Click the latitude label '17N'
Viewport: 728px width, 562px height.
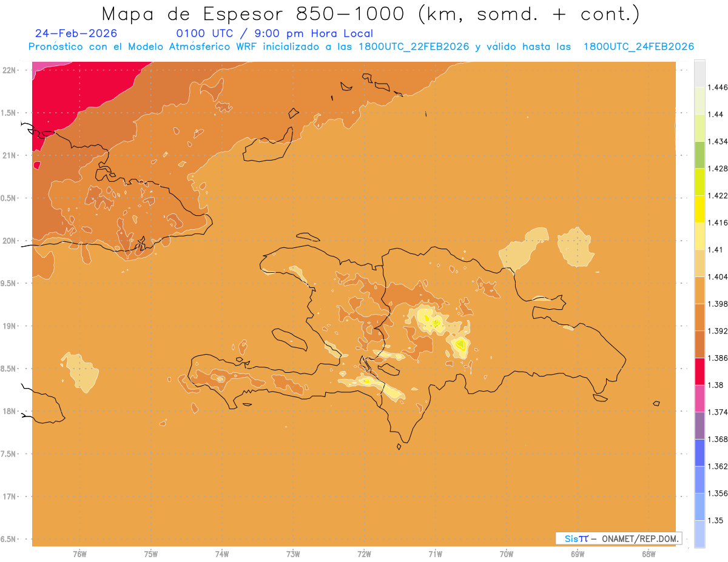9,497
